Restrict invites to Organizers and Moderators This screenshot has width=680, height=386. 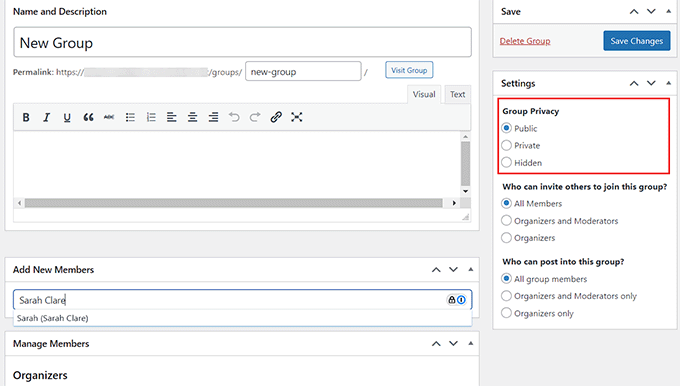click(506, 220)
